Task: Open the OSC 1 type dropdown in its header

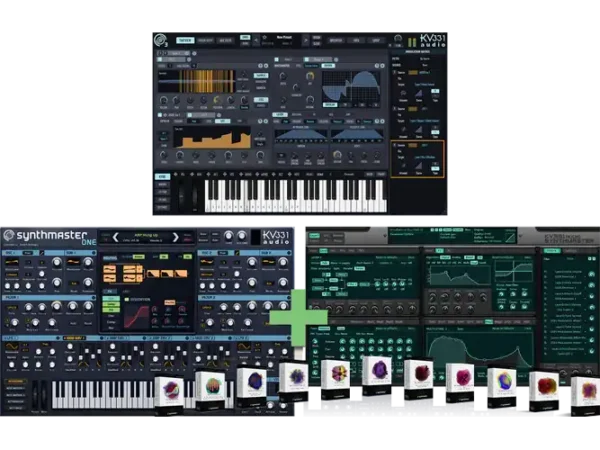Action: click(x=28, y=253)
